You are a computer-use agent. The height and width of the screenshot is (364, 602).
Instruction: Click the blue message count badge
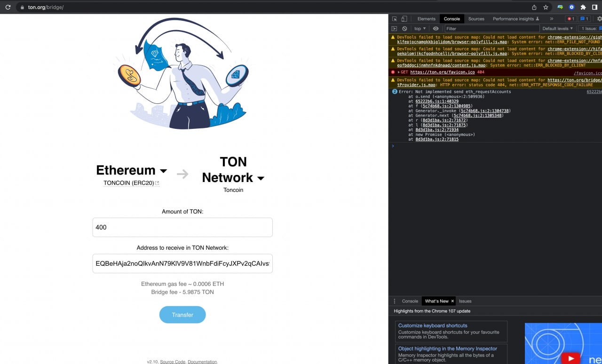584,19
